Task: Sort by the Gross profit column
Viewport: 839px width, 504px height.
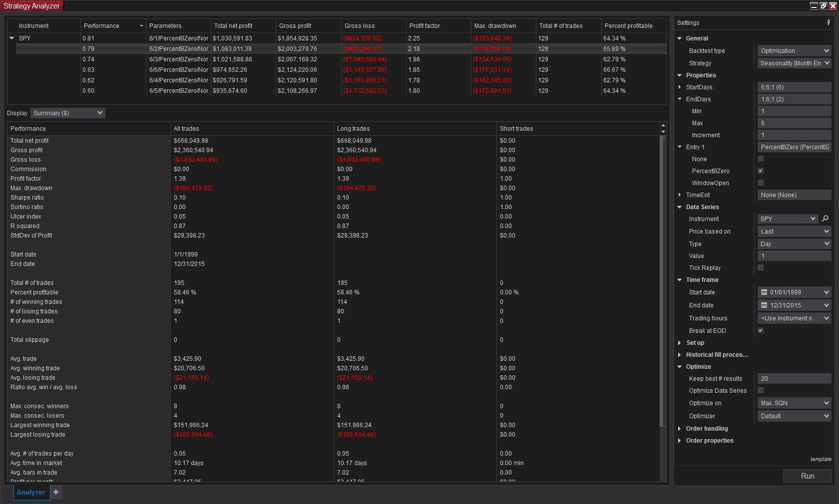Action: point(308,26)
